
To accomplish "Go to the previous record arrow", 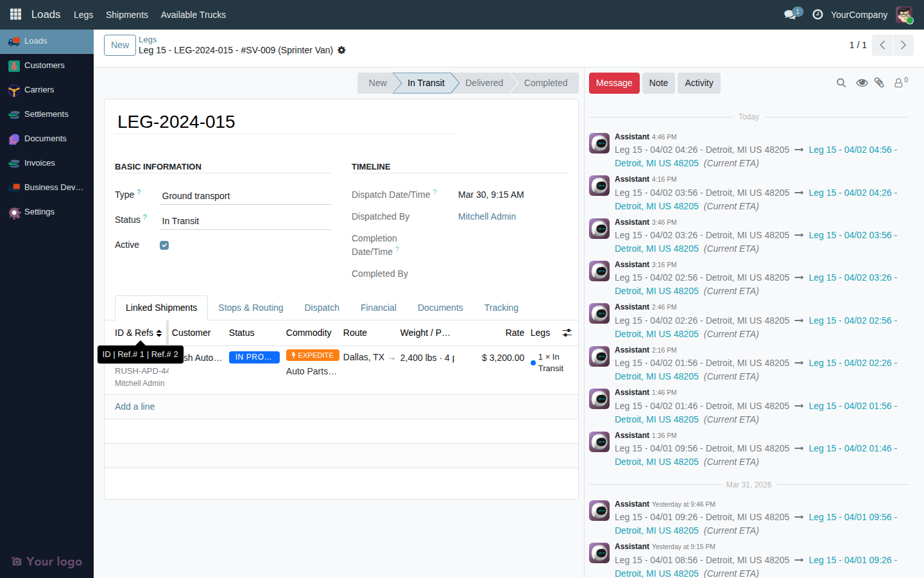I will 882,45.
